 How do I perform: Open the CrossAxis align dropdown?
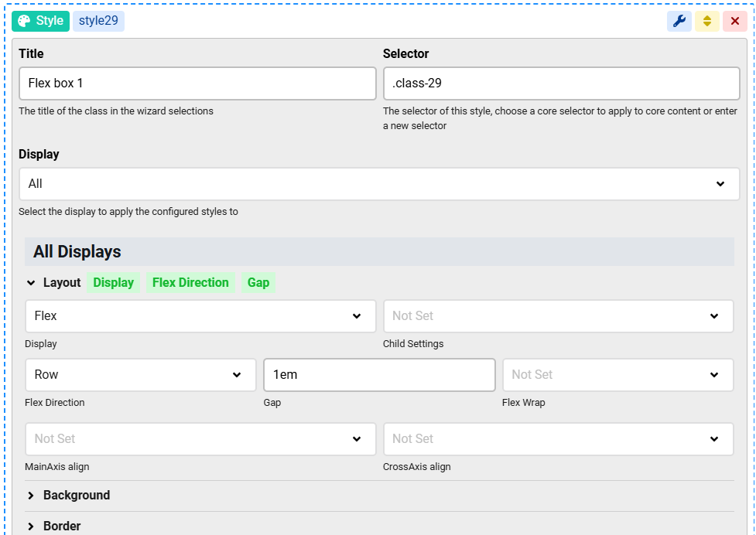[558, 439]
